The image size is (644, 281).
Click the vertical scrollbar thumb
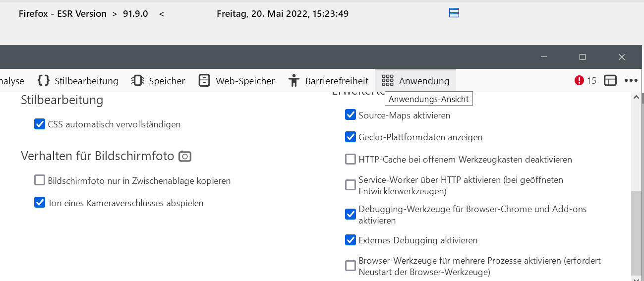pyautogui.click(x=636, y=233)
